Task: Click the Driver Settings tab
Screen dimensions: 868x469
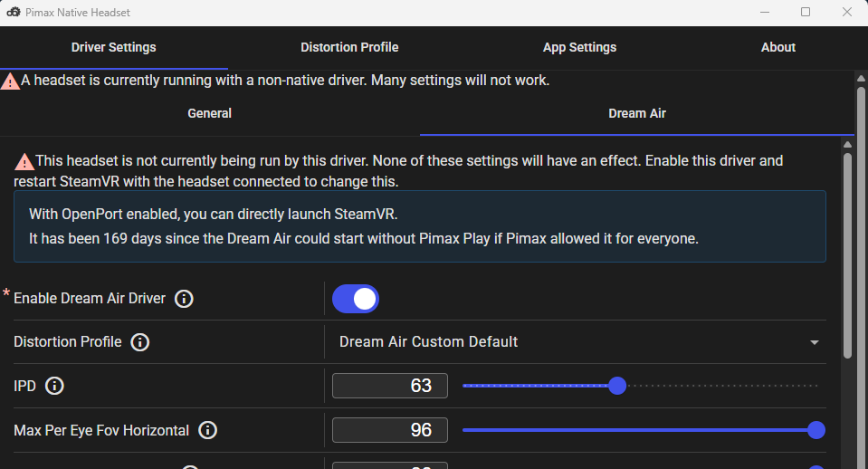Action: point(113,48)
